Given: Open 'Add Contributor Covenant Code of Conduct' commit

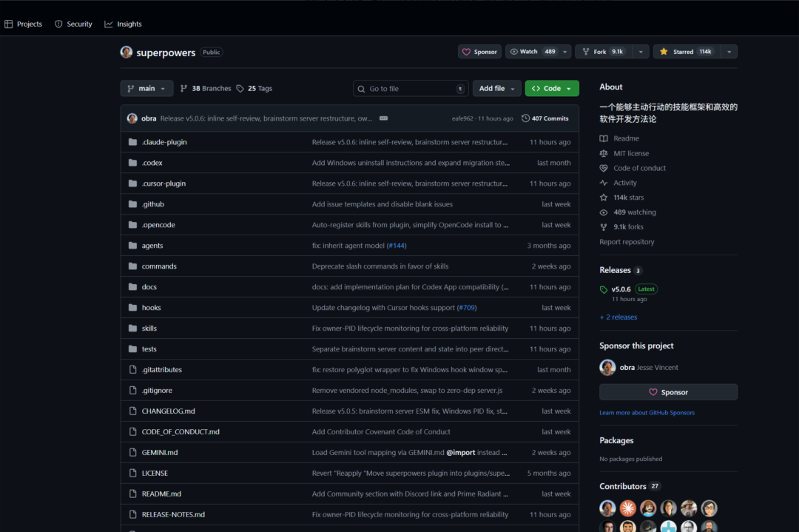Looking at the screenshot, I should coord(381,431).
